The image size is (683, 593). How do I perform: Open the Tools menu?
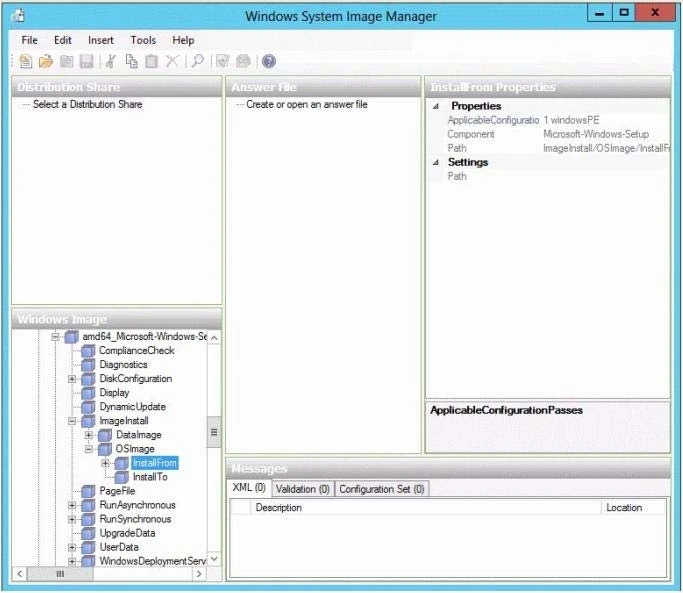(x=143, y=40)
